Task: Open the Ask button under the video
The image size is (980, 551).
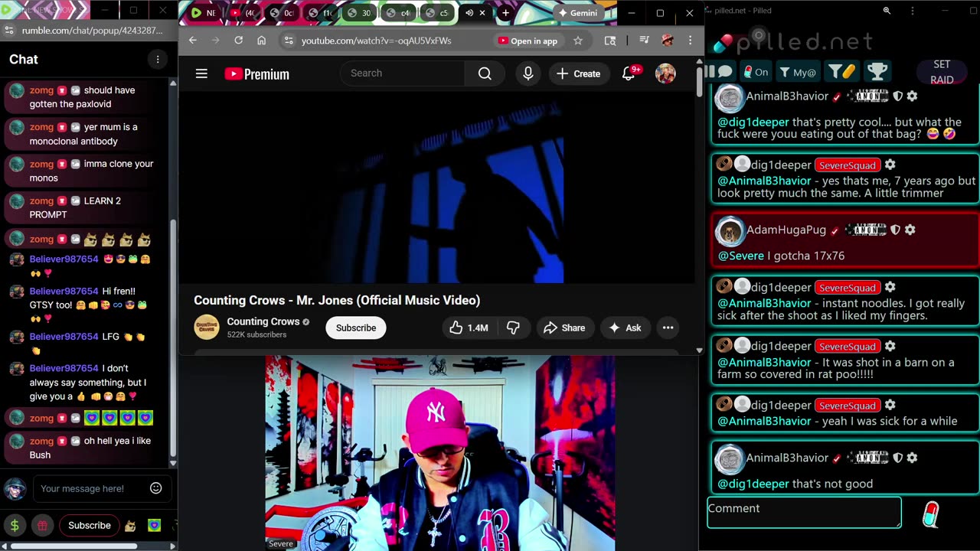Action: (625, 328)
